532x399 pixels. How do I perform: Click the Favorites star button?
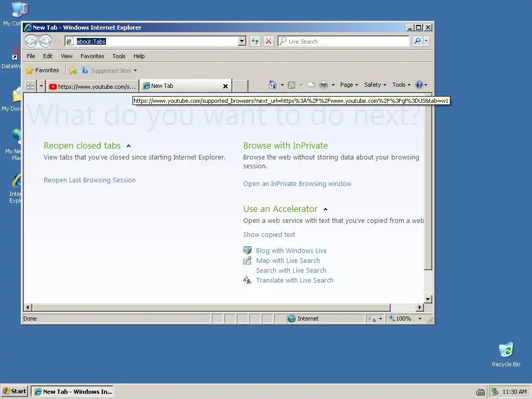[43, 70]
